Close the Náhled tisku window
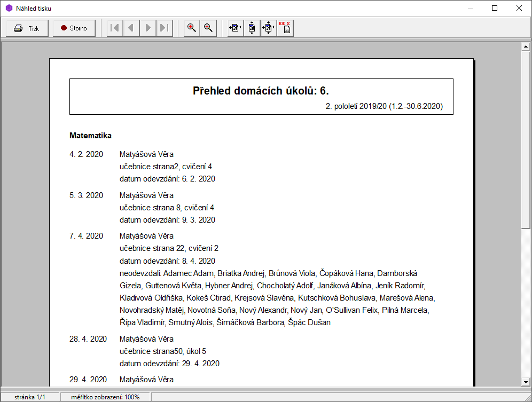The width and height of the screenshot is (532, 402). coord(519,8)
